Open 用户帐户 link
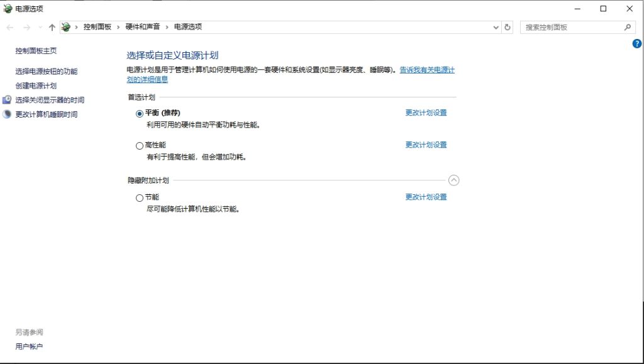The width and height of the screenshot is (644, 364). 29,347
